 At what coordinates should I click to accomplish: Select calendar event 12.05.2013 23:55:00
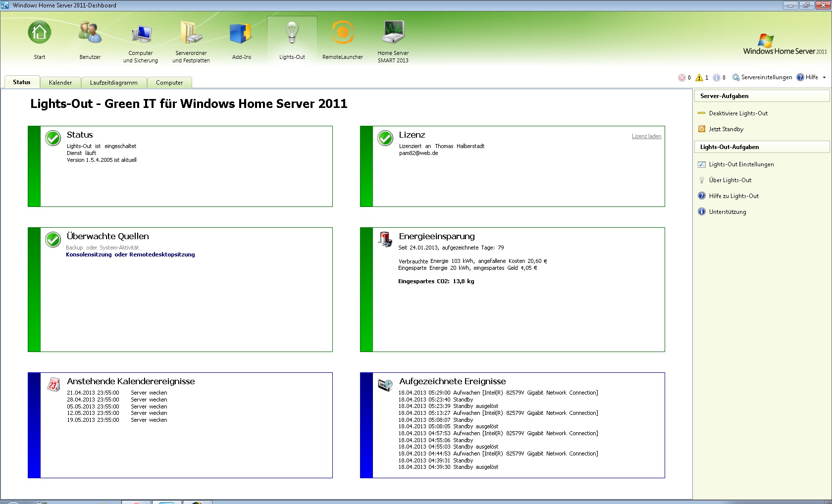tap(117, 413)
